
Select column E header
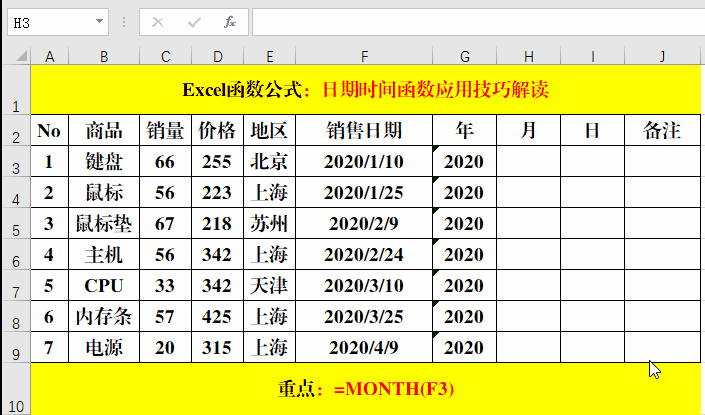pyautogui.click(x=269, y=57)
